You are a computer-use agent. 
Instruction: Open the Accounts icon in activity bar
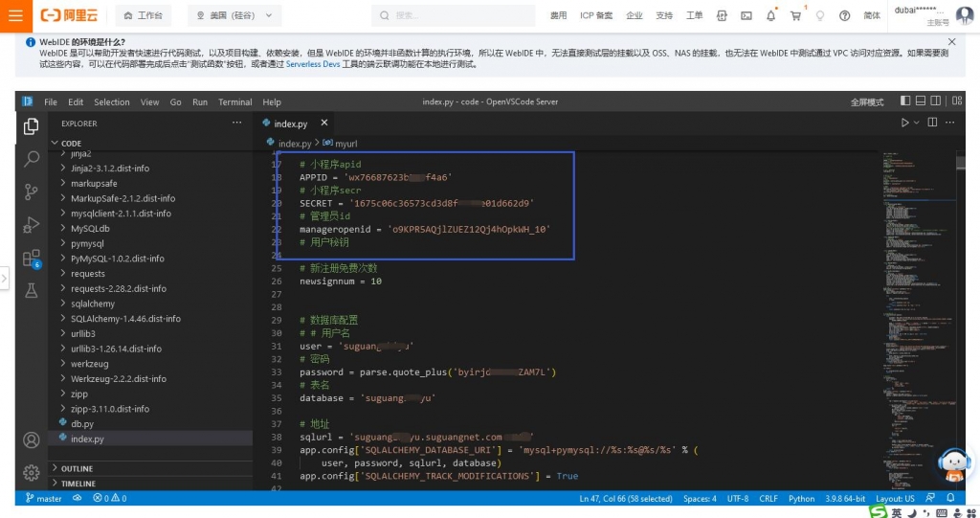pos(32,439)
